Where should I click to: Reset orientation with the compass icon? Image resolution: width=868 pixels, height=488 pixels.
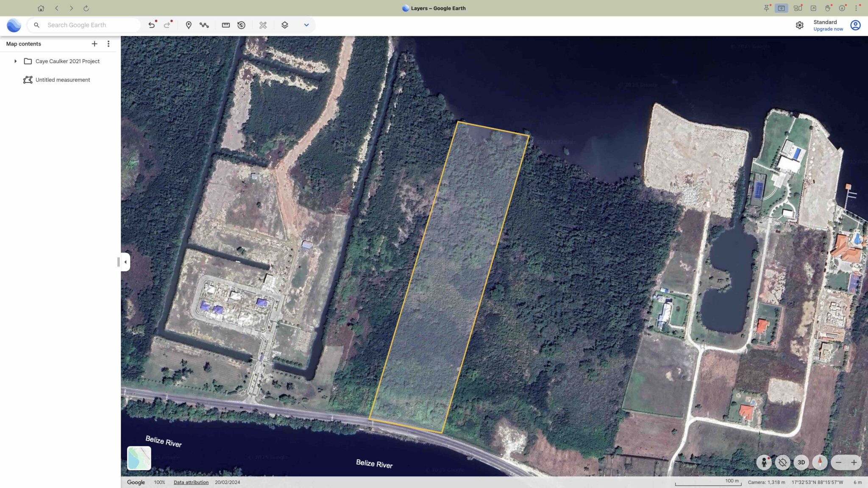(820, 462)
